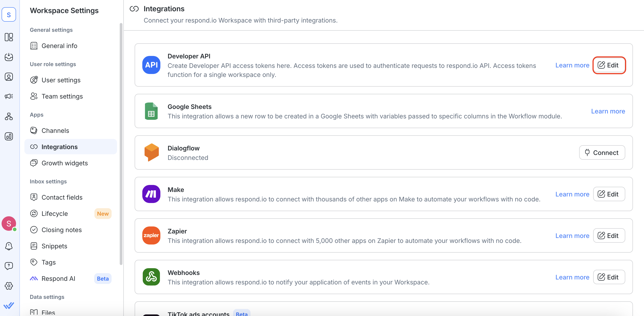Connect the Dialogflow integration
The width and height of the screenshot is (644, 316).
coord(602,152)
